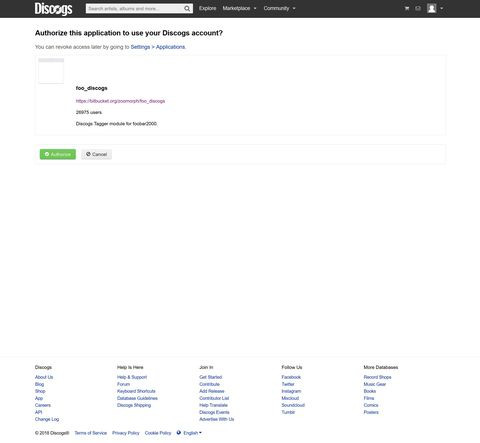
Task: Click the application thumbnail placeholder
Action: tap(51, 71)
